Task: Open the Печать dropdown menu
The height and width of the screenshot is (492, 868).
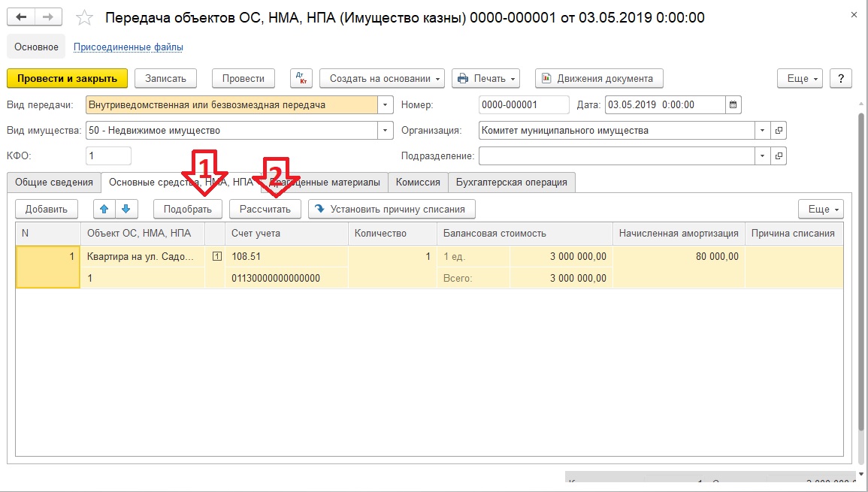Action: pos(485,79)
